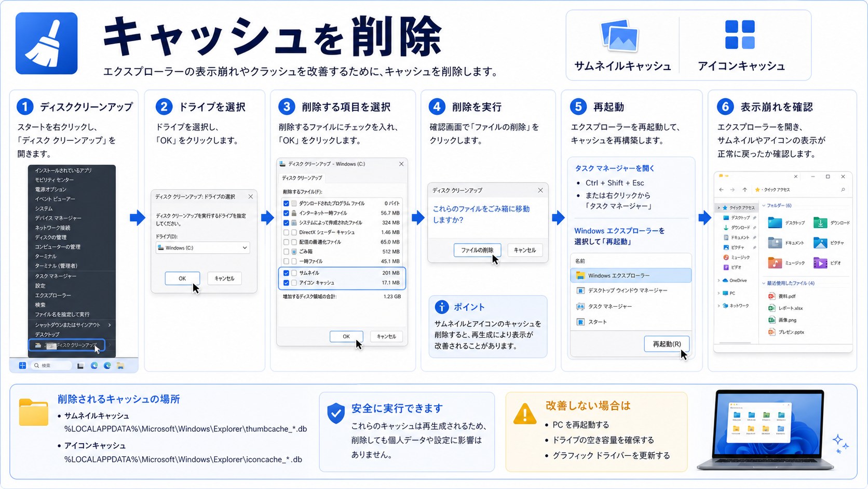
Task: Click the スタート process icon
Action: [580, 322]
